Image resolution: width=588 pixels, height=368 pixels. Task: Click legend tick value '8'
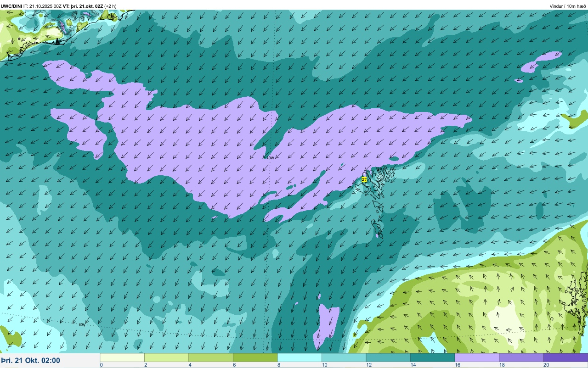(x=278, y=365)
